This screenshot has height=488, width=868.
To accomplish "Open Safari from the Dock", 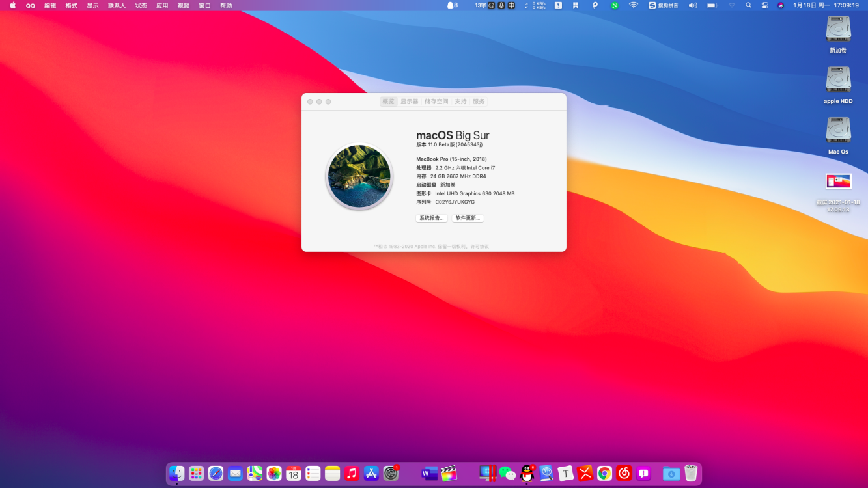I will (x=215, y=473).
